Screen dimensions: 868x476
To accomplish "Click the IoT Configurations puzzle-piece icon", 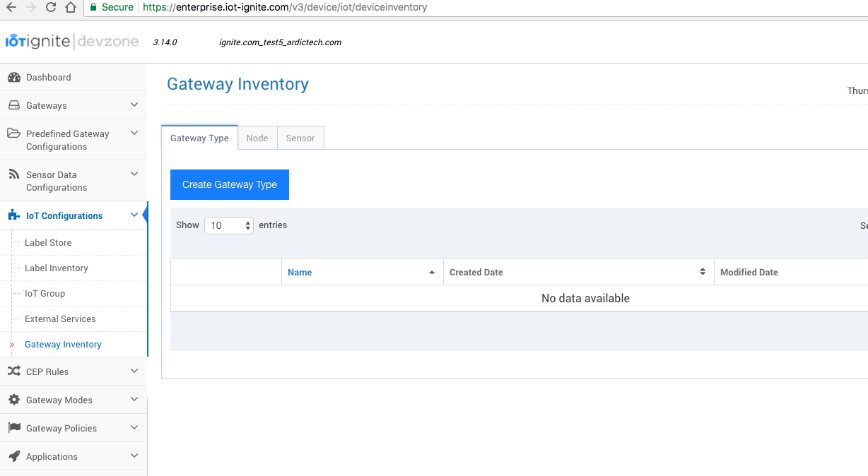I will 13,215.
